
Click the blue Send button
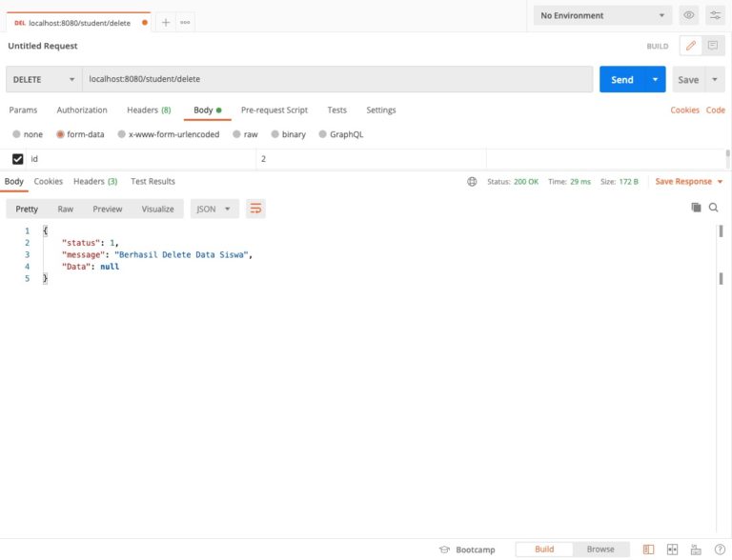(621, 79)
